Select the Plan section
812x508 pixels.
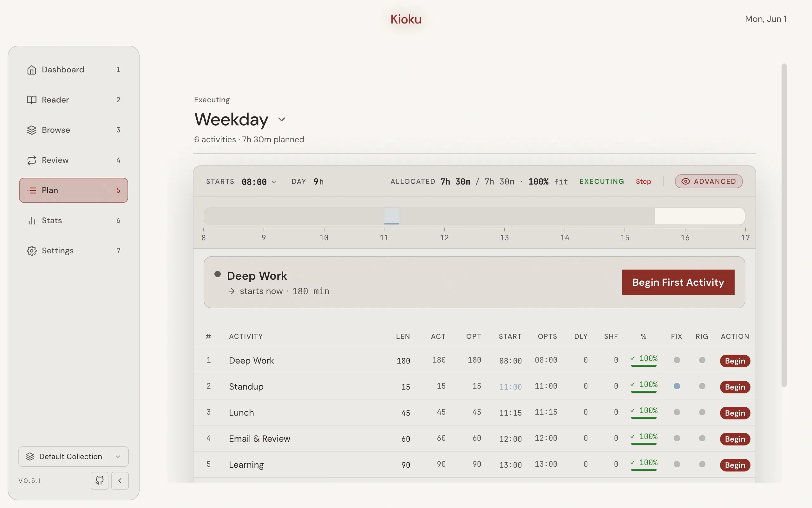click(74, 190)
